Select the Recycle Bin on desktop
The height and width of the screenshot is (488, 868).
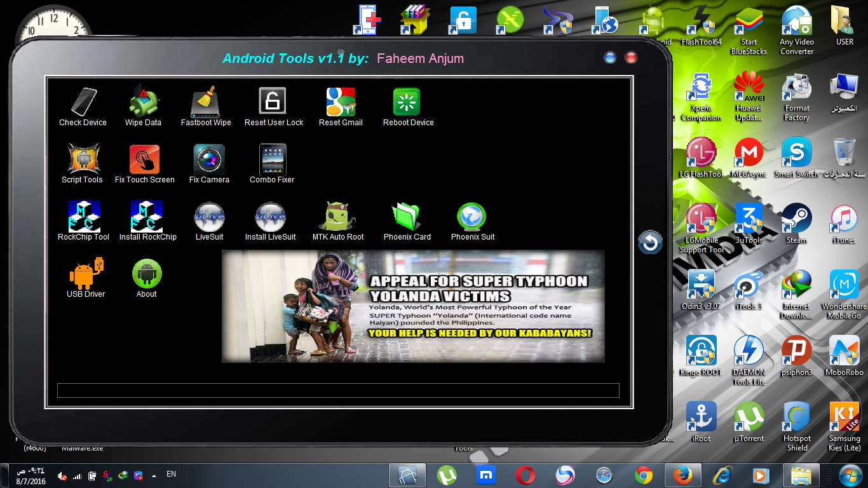tap(844, 158)
